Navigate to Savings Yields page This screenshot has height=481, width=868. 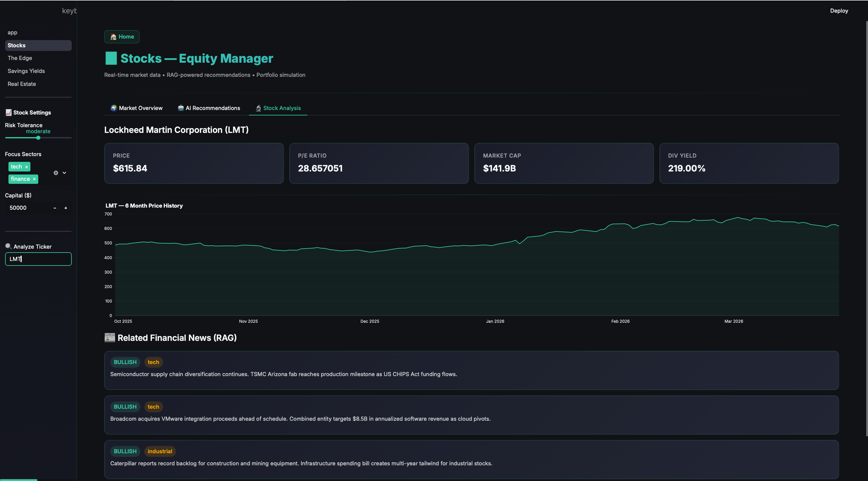[x=26, y=71]
